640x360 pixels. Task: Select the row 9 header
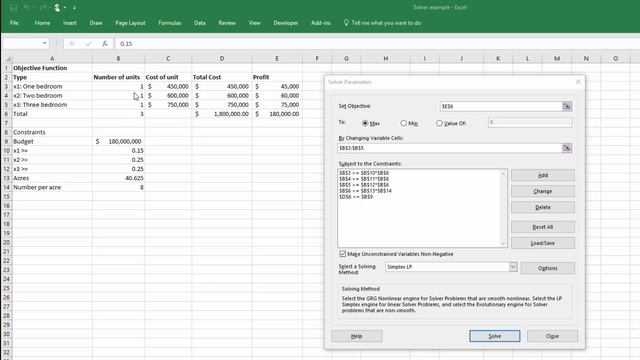[x=6, y=141]
